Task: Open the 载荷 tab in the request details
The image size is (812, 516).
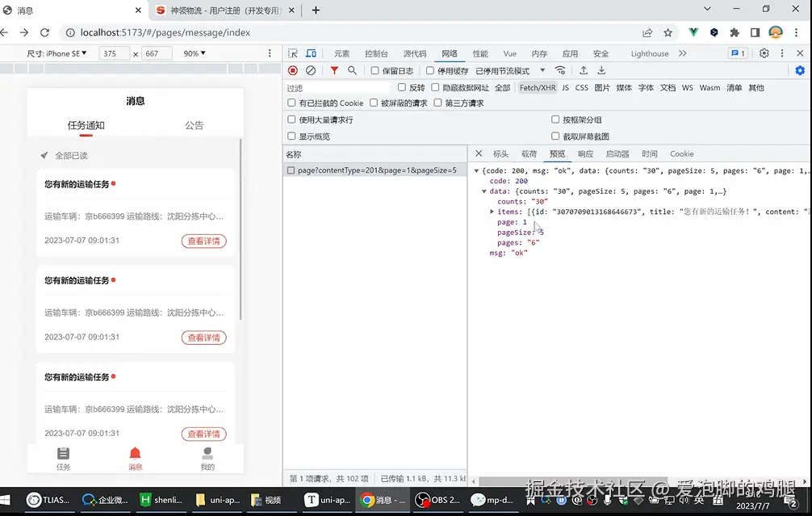Action: (x=529, y=154)
